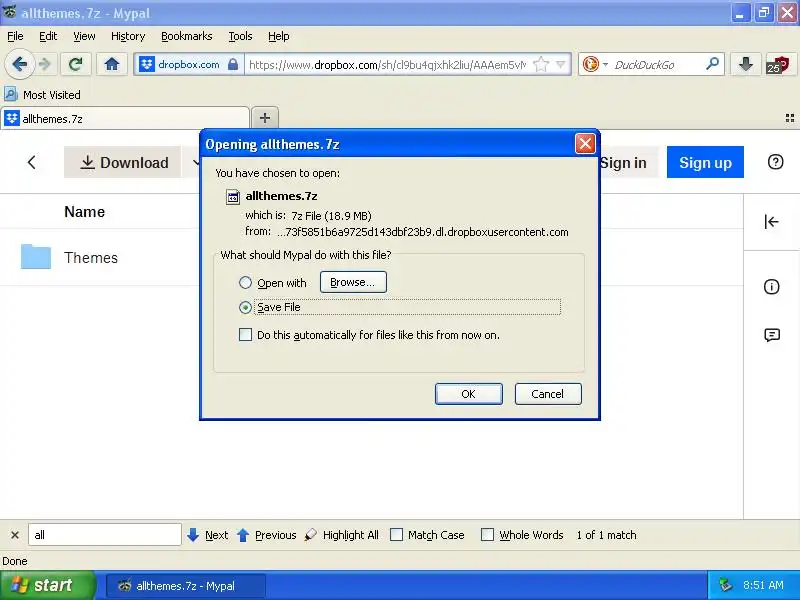This screenshot has height=600, width=800.
Task: Enable Match Case checkbox
Action: click(x=396, y=535)
